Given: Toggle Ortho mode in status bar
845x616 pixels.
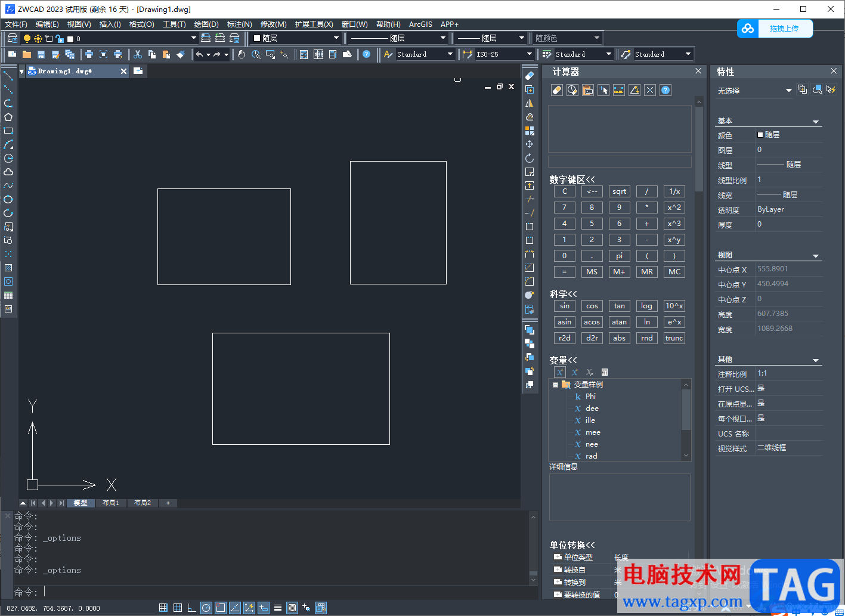Looking at the screenshot, I should click(191, 608).
